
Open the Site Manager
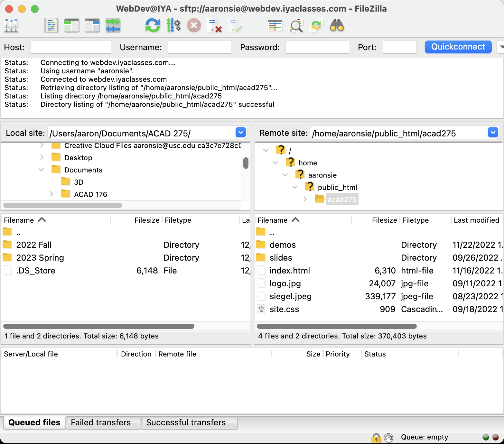12,26
